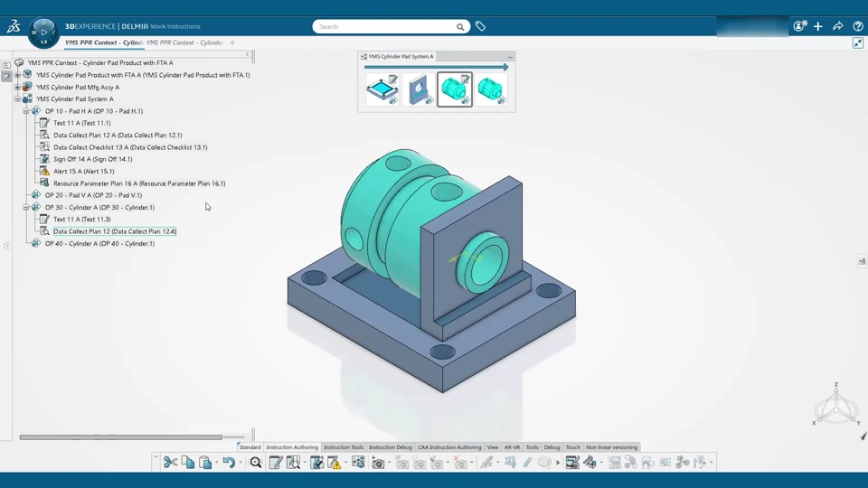The image size is (868, 488).
Task: Click the Alert warning-triangle toolbar icon
Action: 335,463
